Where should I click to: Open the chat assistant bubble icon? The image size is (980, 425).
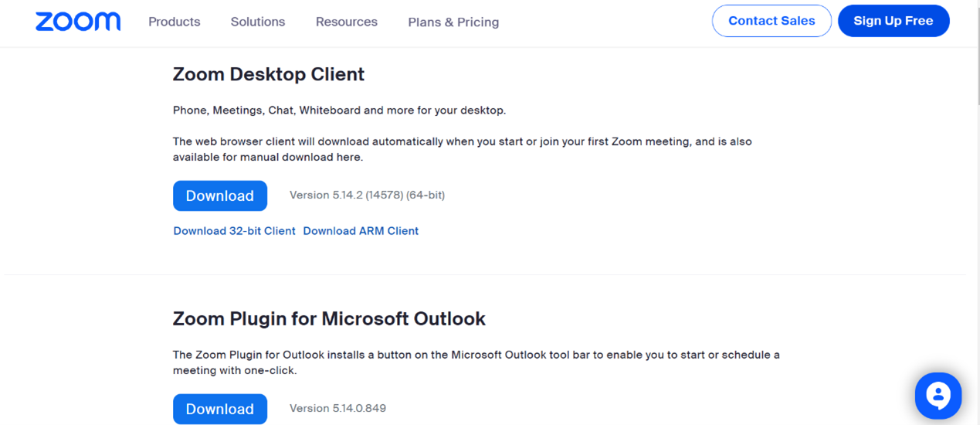938,396
